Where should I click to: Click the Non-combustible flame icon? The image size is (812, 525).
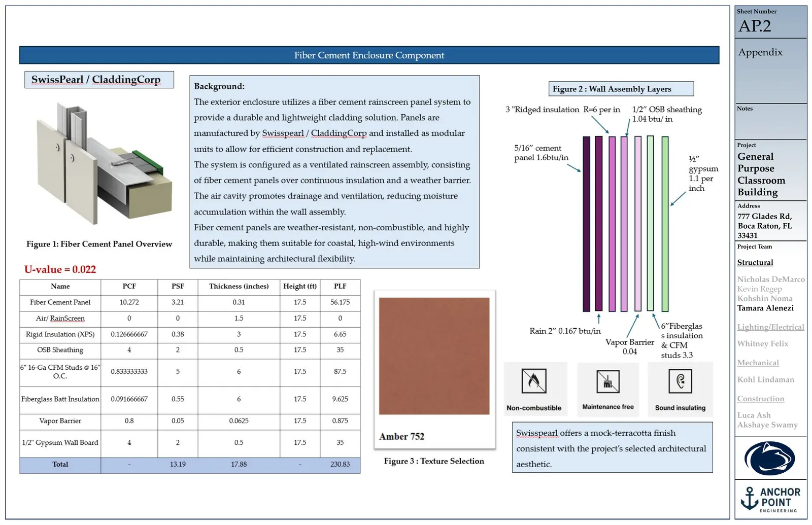click(534, 381)
